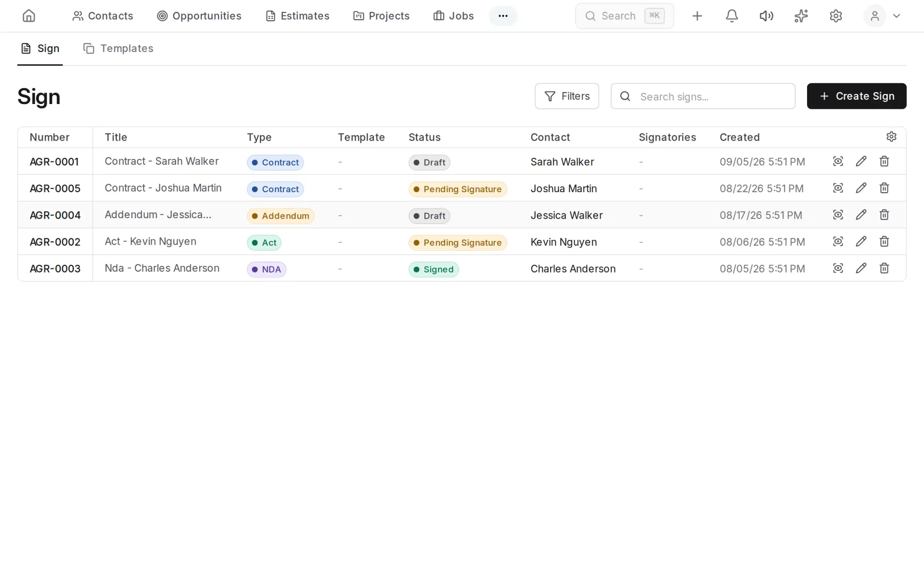Delete AGR-0002 act row

(x=884, y=241)
